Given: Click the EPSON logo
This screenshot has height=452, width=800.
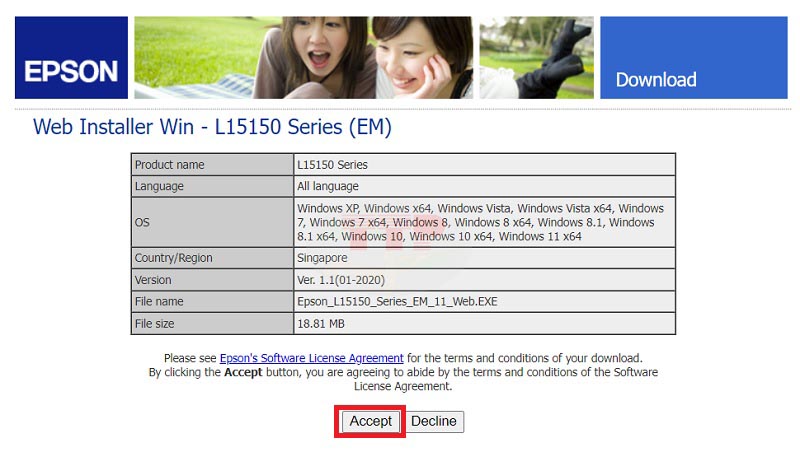Looking at the screenshot, I should pos(71,58).
